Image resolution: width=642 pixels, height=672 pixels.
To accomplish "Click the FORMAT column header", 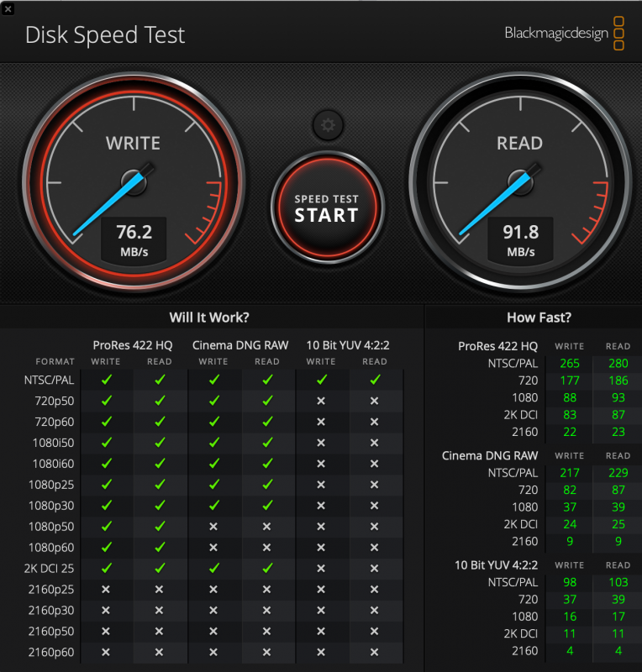I will pos(55,362).
